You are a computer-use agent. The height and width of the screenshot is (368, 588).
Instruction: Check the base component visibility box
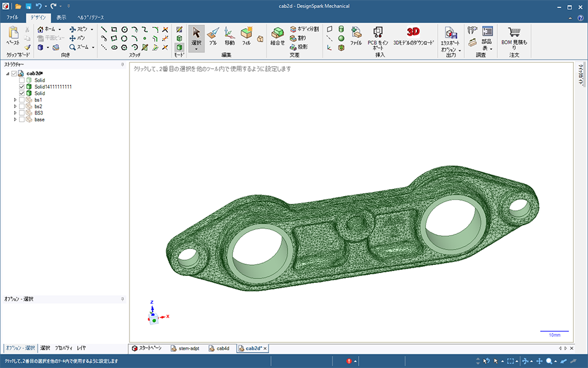pyautogui.click(x=22, y=120)
